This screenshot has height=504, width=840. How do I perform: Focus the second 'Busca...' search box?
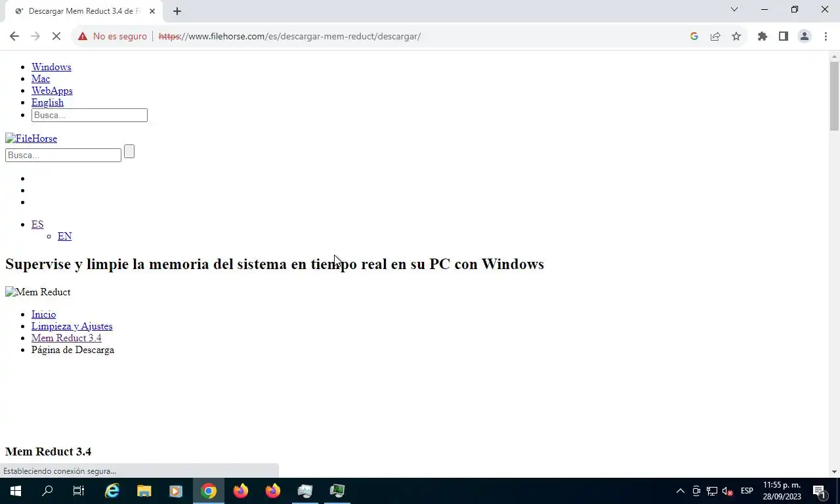pyautogui.click(x=63, y=156)
